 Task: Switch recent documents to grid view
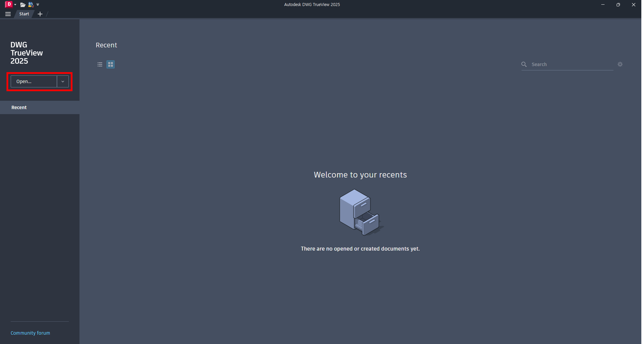point(111,64)
